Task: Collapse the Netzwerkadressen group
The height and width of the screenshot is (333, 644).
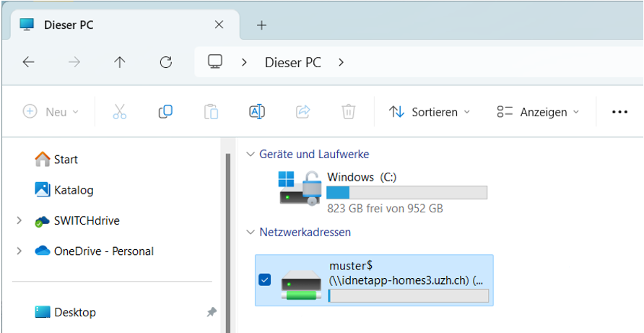Action: 251,232
